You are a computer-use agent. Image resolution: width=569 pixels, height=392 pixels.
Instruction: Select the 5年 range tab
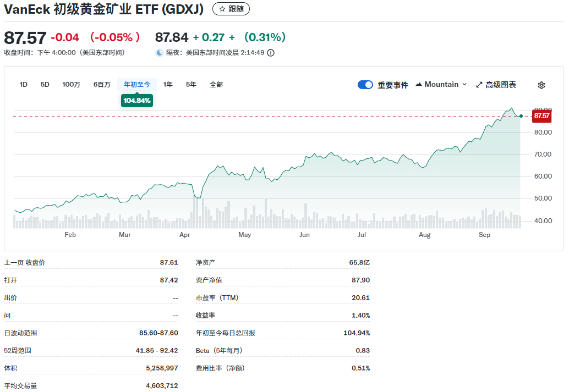coord(192,85)
